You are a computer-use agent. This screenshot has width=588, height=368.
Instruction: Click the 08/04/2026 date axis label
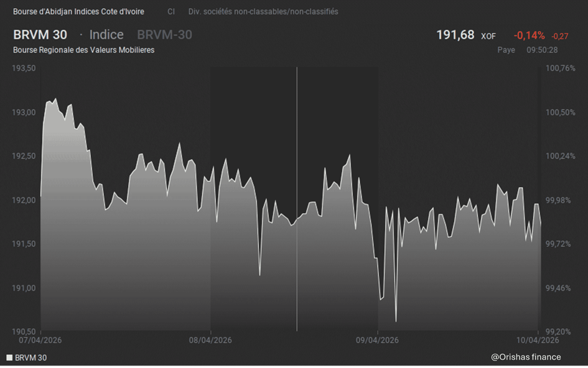point(210,340)
